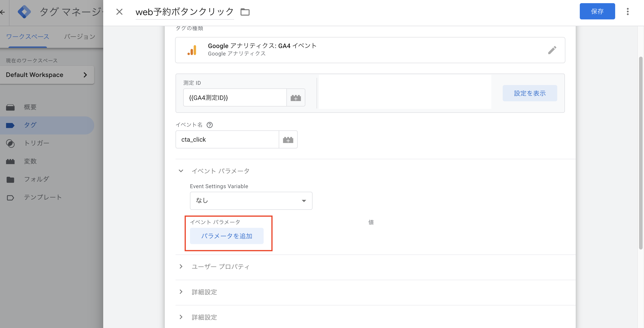Image resolution: width=644 pixels, height=328 pixels.
Task: Click the back arrow in the top left
Action: point(2,12)
